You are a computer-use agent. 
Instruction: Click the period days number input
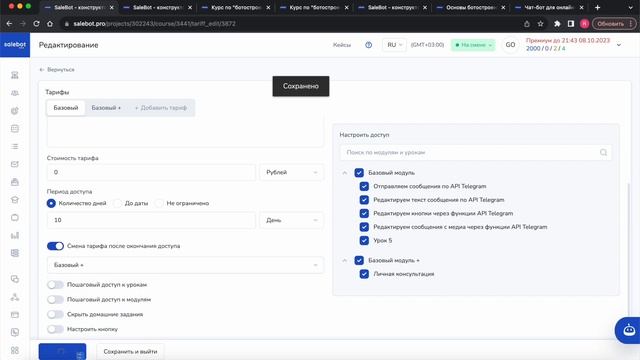click(151, 220)
